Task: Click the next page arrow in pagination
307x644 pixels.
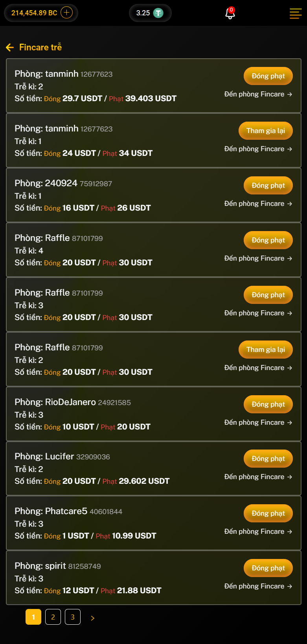Action: tap(93, 618)
